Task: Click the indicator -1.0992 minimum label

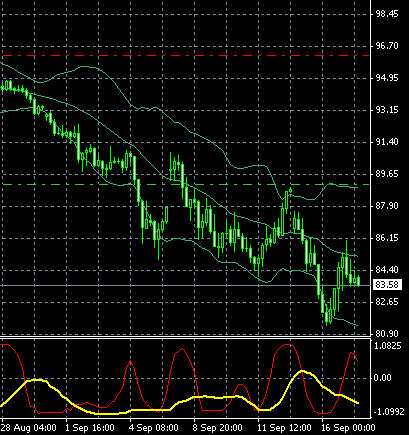Action: 389,412
